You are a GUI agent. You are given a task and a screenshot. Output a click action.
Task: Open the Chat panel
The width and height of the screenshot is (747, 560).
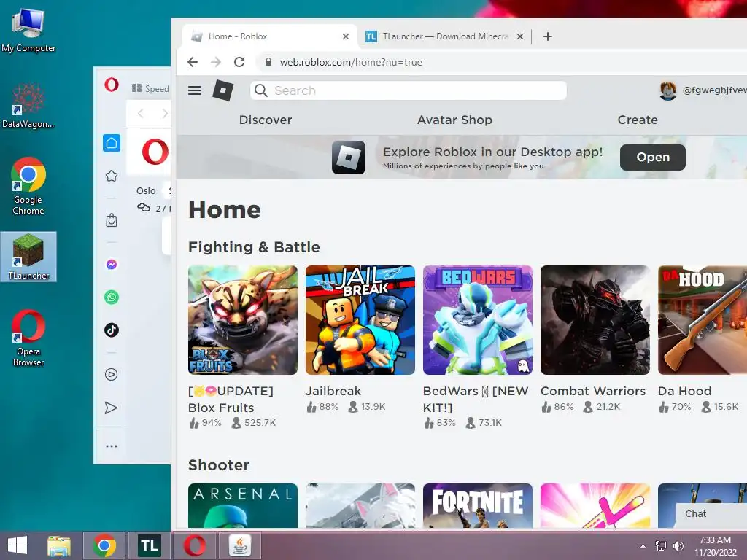tap(712, 514)
